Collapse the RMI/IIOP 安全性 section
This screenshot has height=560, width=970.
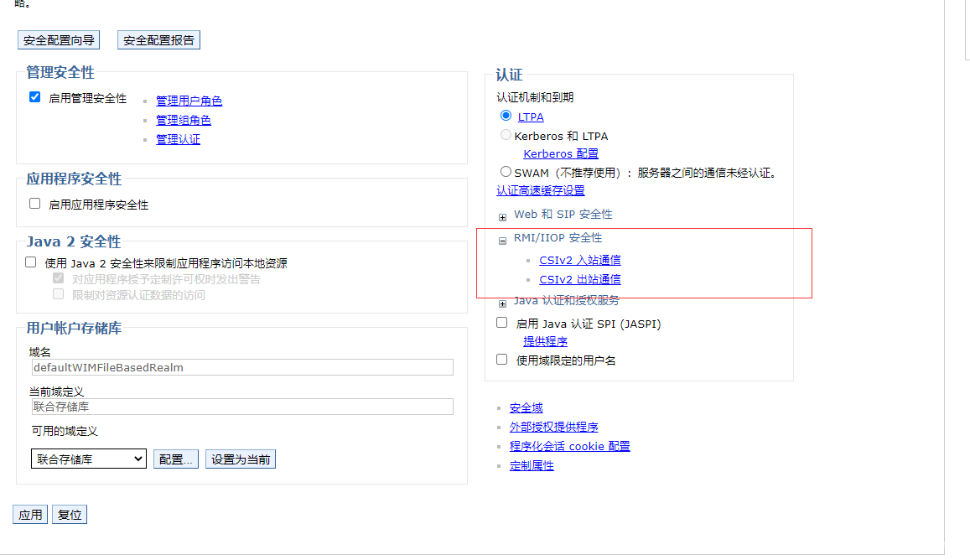click(x=503, y=241)
